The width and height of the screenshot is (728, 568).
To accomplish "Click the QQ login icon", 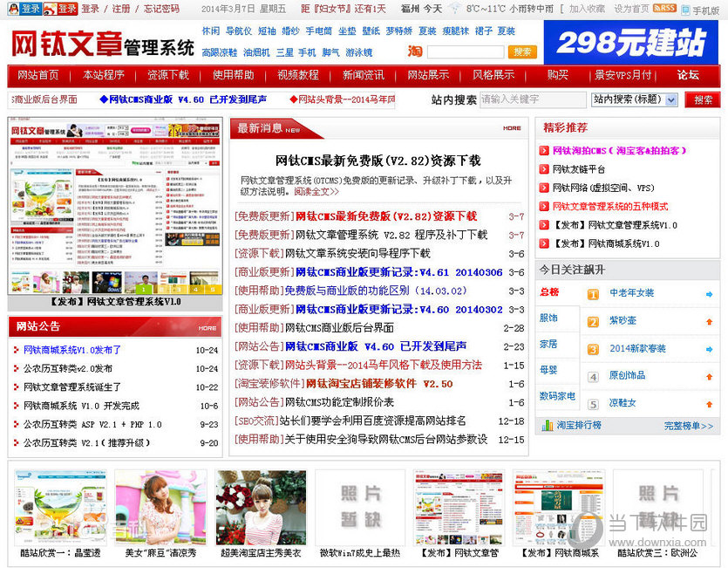I will 12,9.
